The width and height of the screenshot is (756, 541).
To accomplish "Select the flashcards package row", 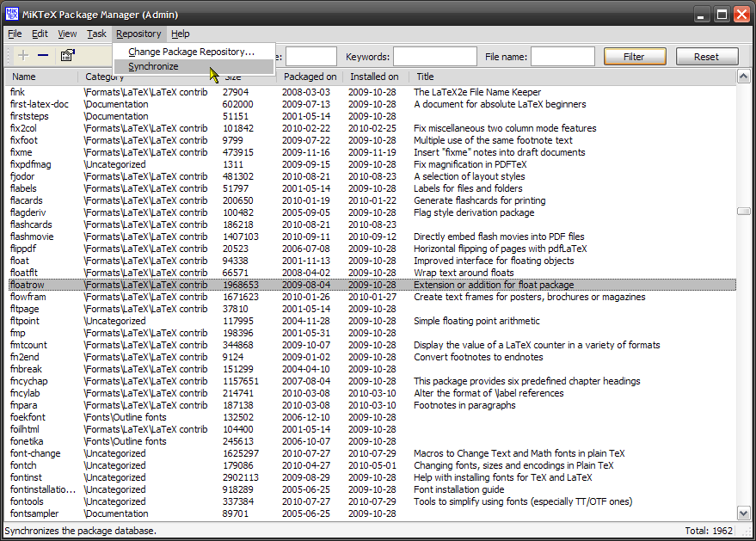I will point(372,224).
